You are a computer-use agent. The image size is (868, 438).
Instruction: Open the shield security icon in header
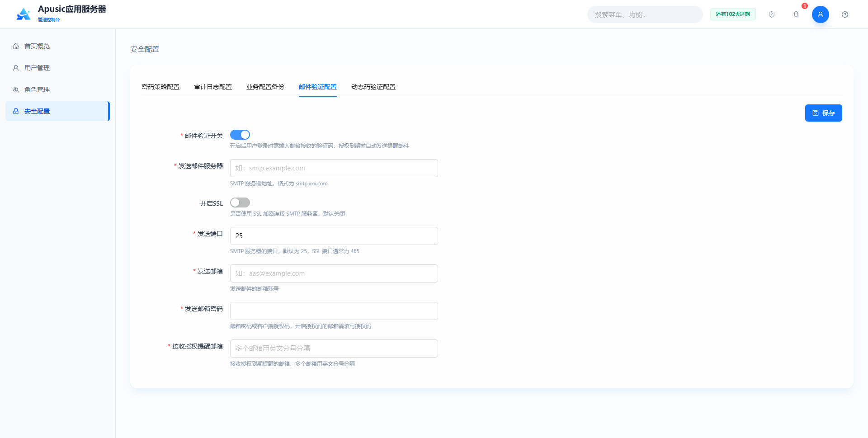(x=772, y=14)
